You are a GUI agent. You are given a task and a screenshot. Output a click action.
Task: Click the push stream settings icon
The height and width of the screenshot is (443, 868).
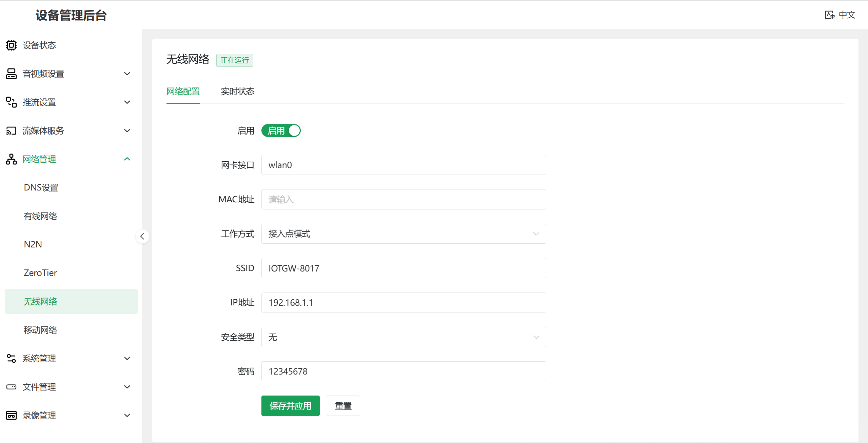[11, 102]
